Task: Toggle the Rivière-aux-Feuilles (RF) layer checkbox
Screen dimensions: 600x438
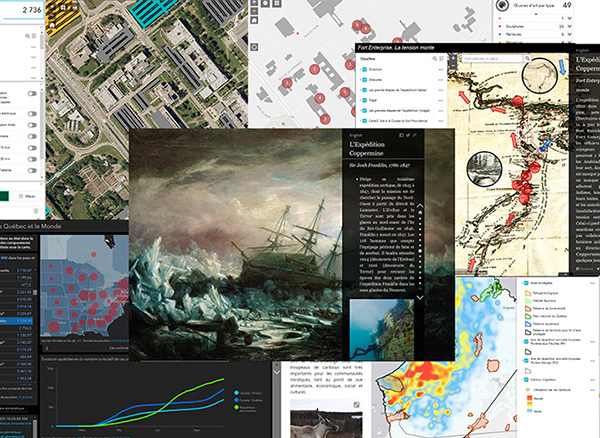Action: coord(526,341)
